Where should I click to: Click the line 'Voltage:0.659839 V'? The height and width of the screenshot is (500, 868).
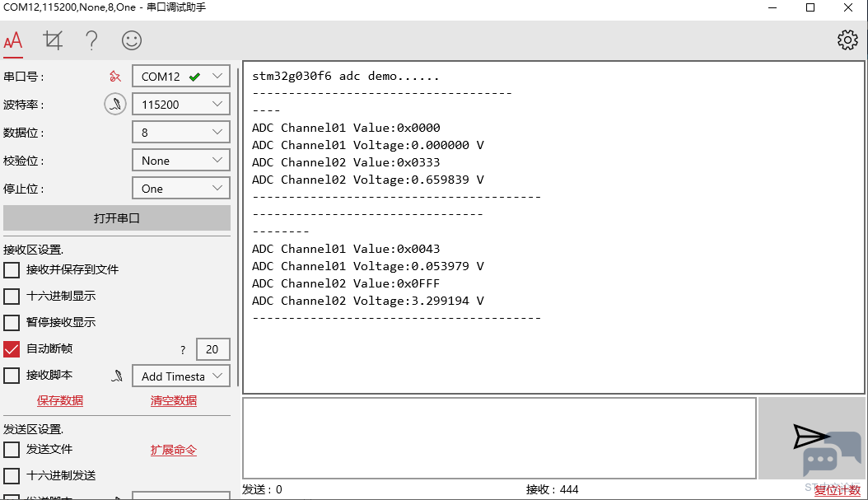[x=418, y=180]
